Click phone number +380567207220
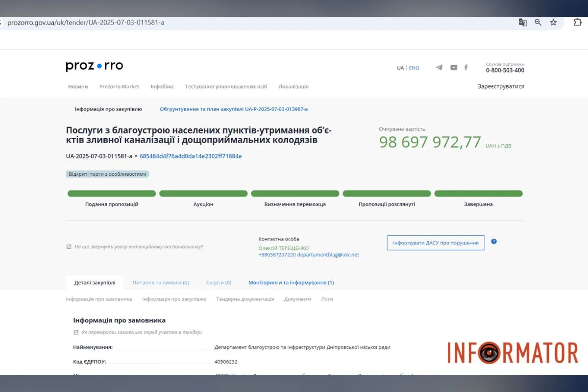This screenshot has height=392, width=588. click(277, 255)
